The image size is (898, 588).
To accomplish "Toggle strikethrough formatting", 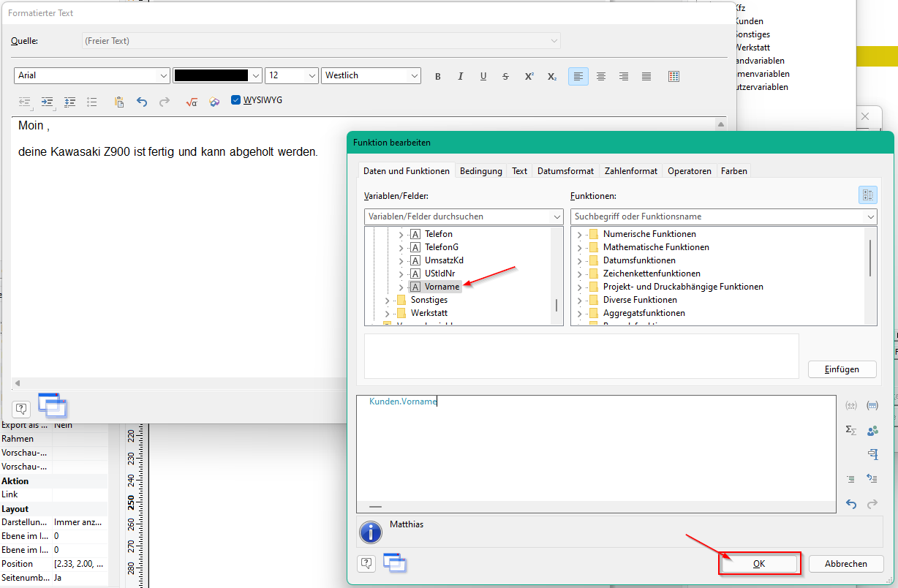I will click(505, 76).
